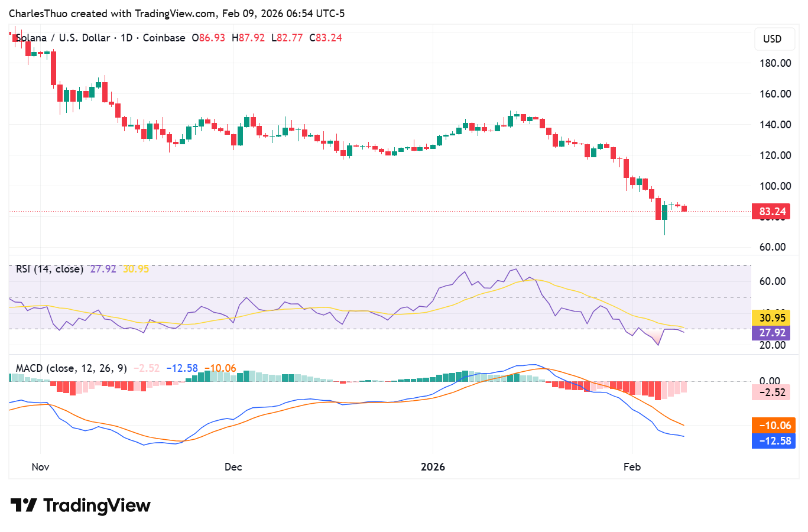Click the blue -12.58 MACD value label
The height and width of the screenshot is (532, 808).
[x=773, y=442]
